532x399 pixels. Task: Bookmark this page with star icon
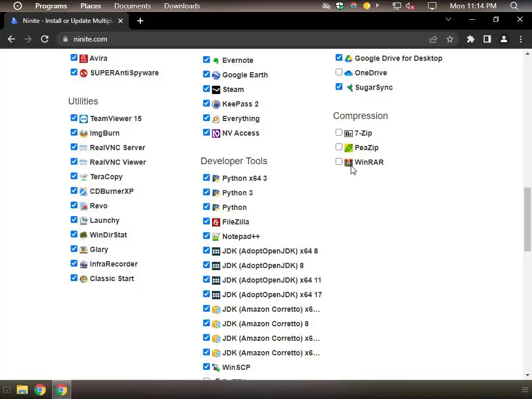point(450,39)
